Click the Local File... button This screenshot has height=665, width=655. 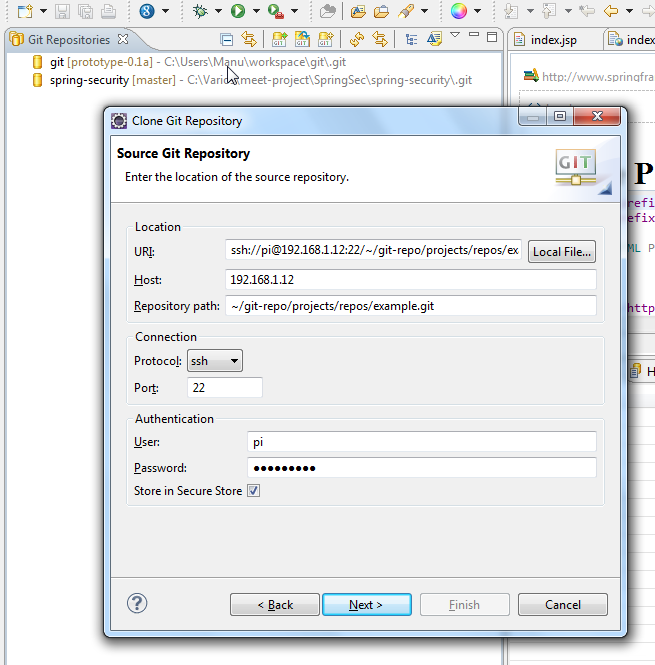click(x=562, y=252)
